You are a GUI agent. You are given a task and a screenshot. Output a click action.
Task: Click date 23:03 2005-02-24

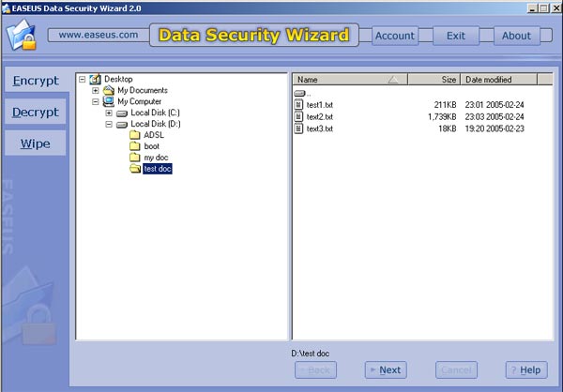click(495, 116)
